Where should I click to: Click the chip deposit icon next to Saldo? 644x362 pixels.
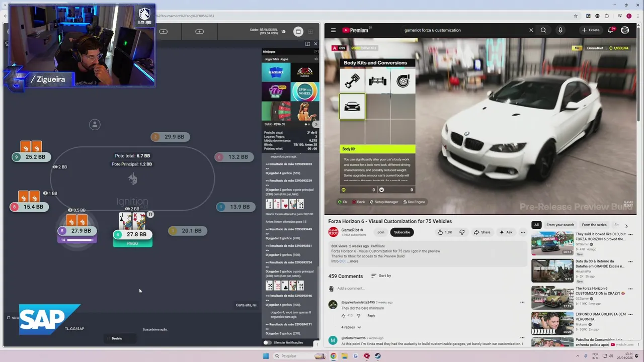click(283, 31)
